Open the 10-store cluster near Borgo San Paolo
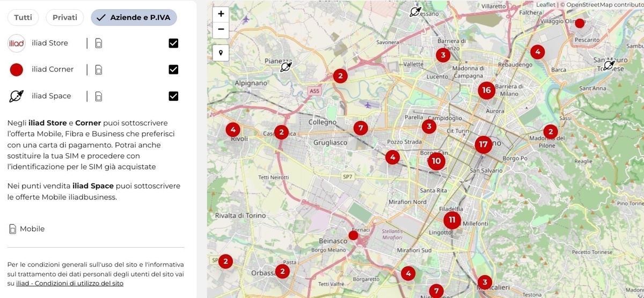 pos(436,161)
